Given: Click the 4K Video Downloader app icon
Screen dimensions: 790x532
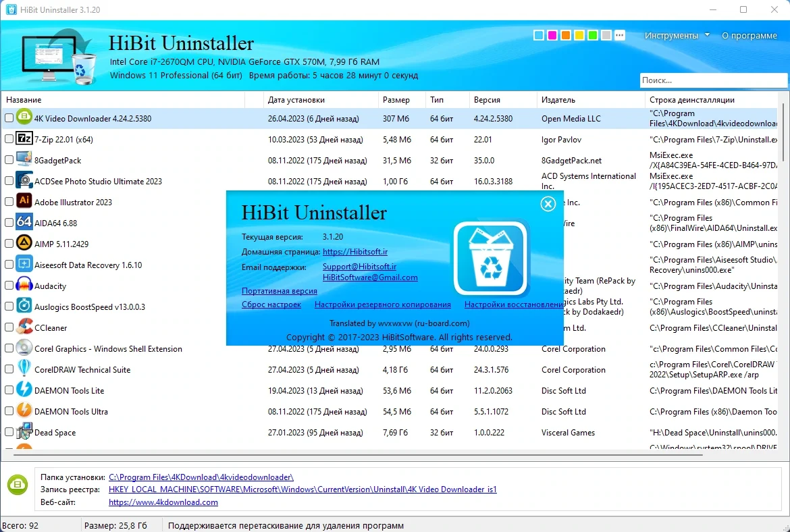Looking at the screenshot, I should click(x=24, y=117).
